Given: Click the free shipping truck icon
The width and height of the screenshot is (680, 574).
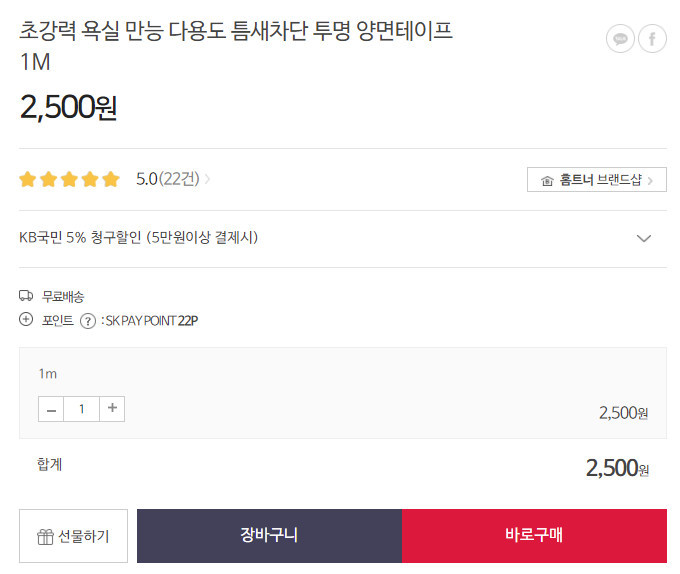Looking at the screenshot, I should [x=26, y=296].
